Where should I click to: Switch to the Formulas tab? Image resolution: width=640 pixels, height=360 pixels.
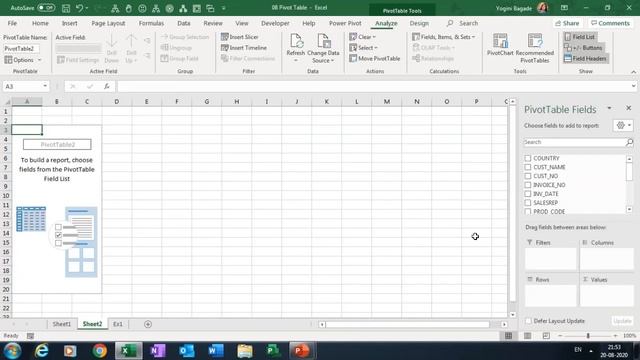coord(151,23)
